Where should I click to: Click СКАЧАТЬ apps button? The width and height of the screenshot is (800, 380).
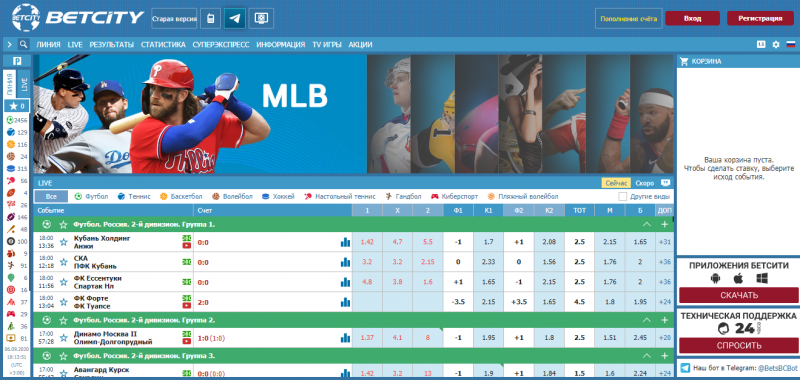coord(739,295)
